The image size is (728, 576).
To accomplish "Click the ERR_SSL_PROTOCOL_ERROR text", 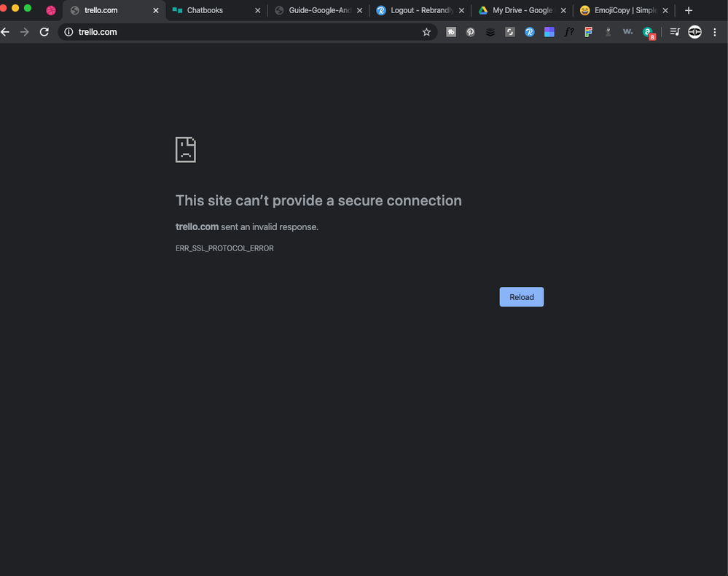I will pos(224,248).
